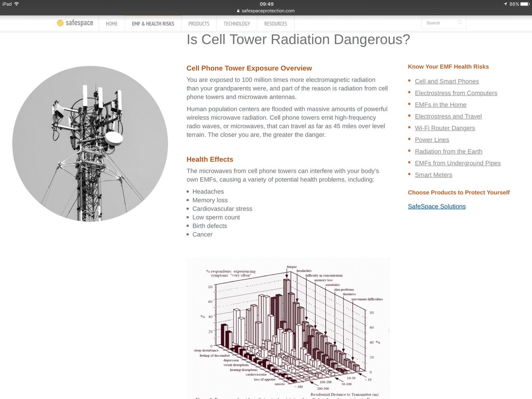532x399 pixels.
Task: Click the 'Memory loss' list item
Action: [x=210, y=200]
